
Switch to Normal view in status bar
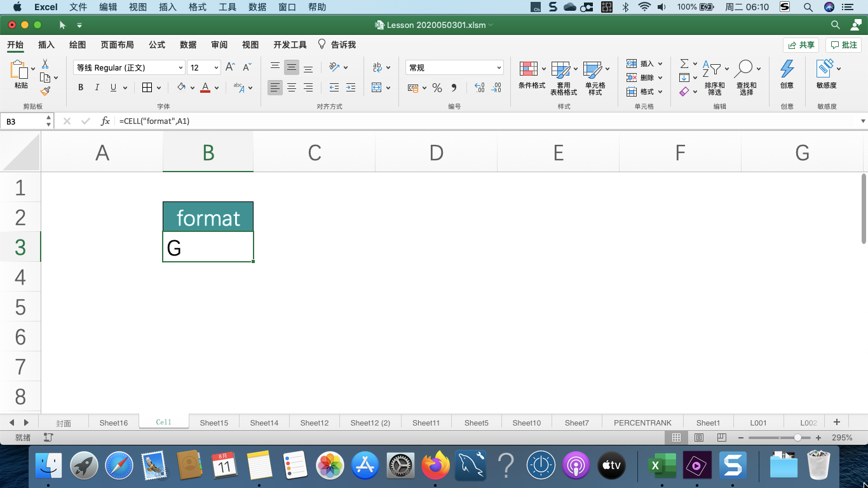tap(676, 438)
